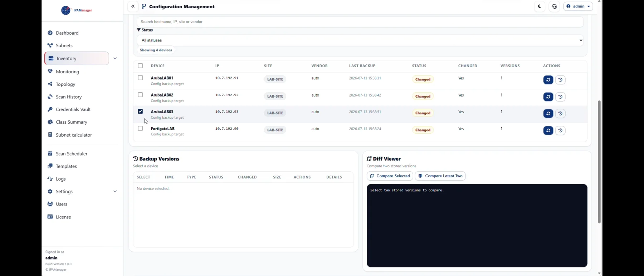The width and height of the screenshot is (644, 276).
Task: Open Credentials Vault link
Action: 73,109
